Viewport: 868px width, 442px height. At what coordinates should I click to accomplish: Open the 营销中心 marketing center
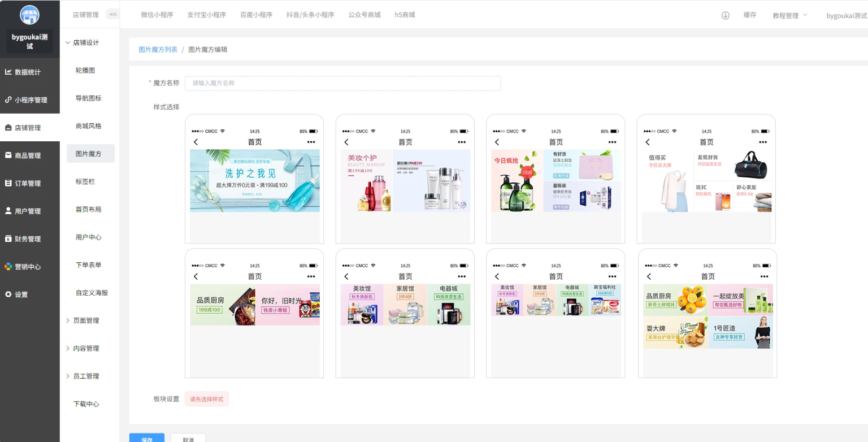click(29, 266)
